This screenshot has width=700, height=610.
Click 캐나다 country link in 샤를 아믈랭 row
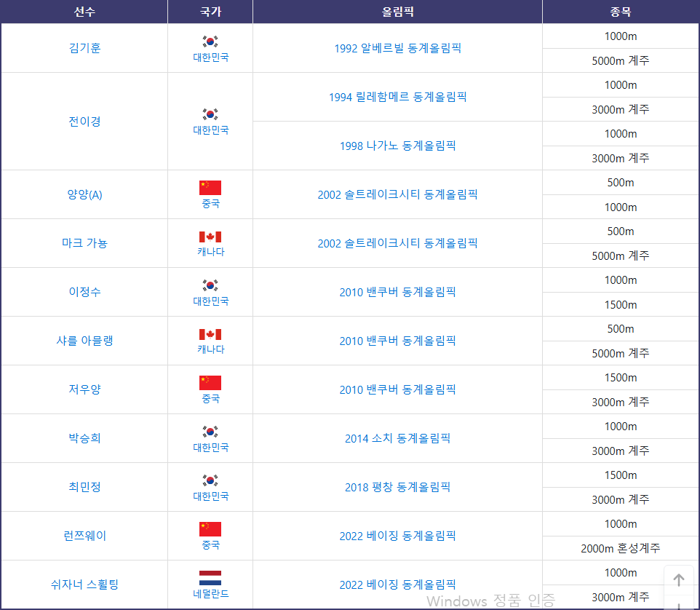click(211, 349)
